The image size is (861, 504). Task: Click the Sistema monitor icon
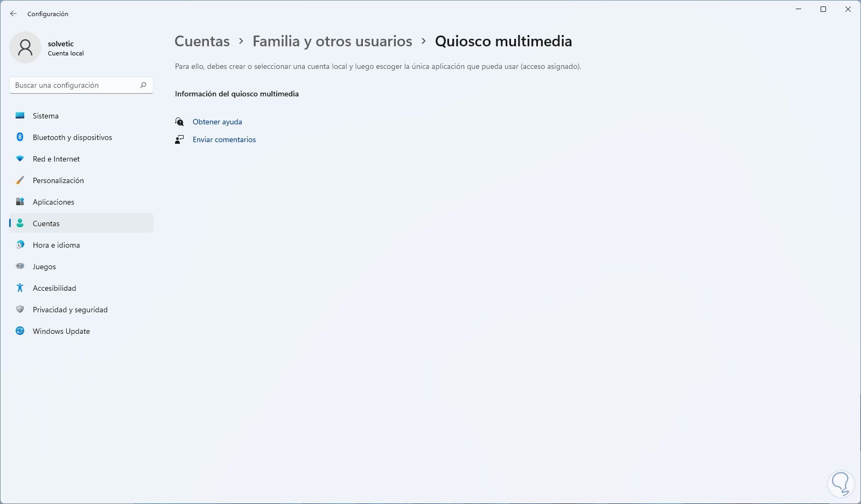tap(20, 116)
